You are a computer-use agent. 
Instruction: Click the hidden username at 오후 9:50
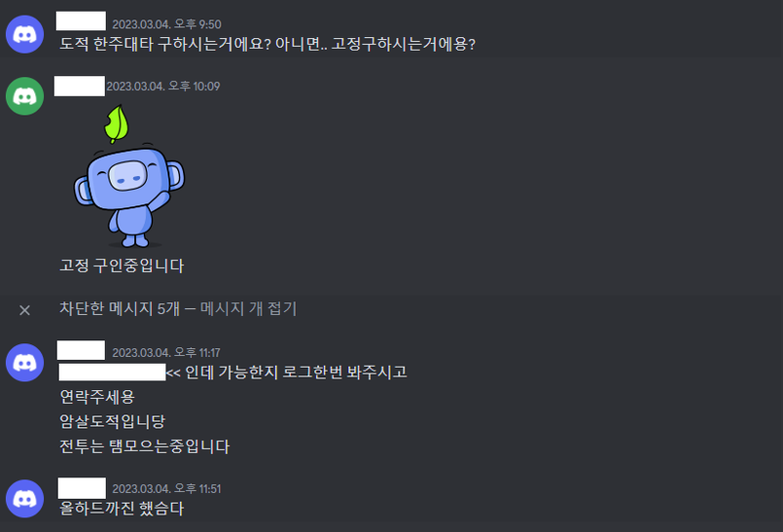(x=81, y=21)
